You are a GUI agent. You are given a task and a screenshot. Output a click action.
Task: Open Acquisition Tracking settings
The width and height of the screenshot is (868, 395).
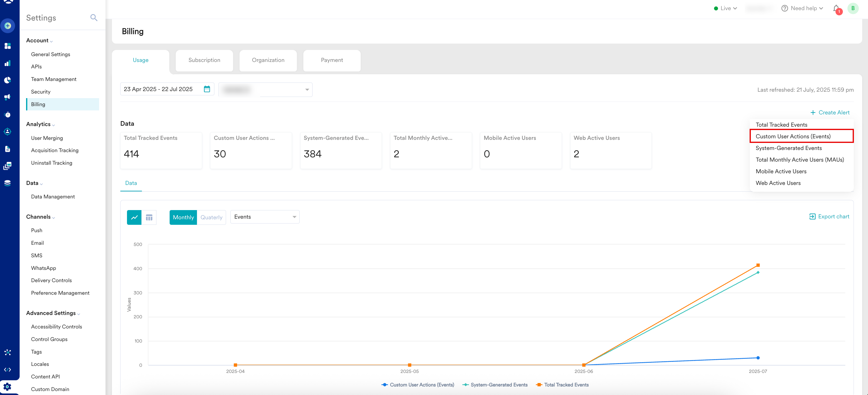(55, 150)
